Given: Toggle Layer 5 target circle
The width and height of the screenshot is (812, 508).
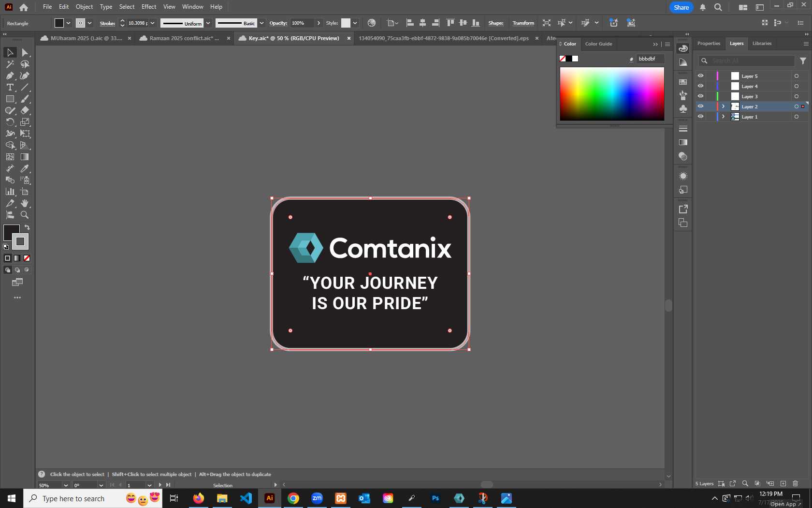Looking at the screenshot, I should point(797,76).
